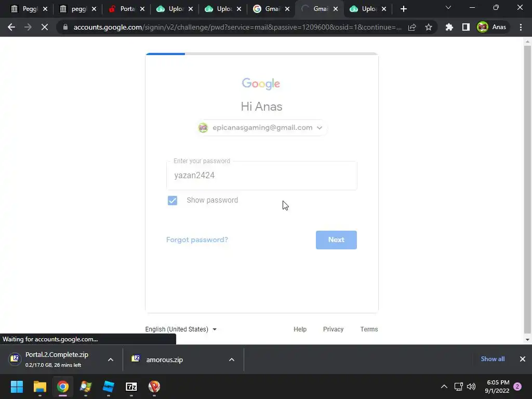This screenshot has width=532, height=399.
Task: Open File Explorer from taskbar
Action: click(x=39, y=387)
